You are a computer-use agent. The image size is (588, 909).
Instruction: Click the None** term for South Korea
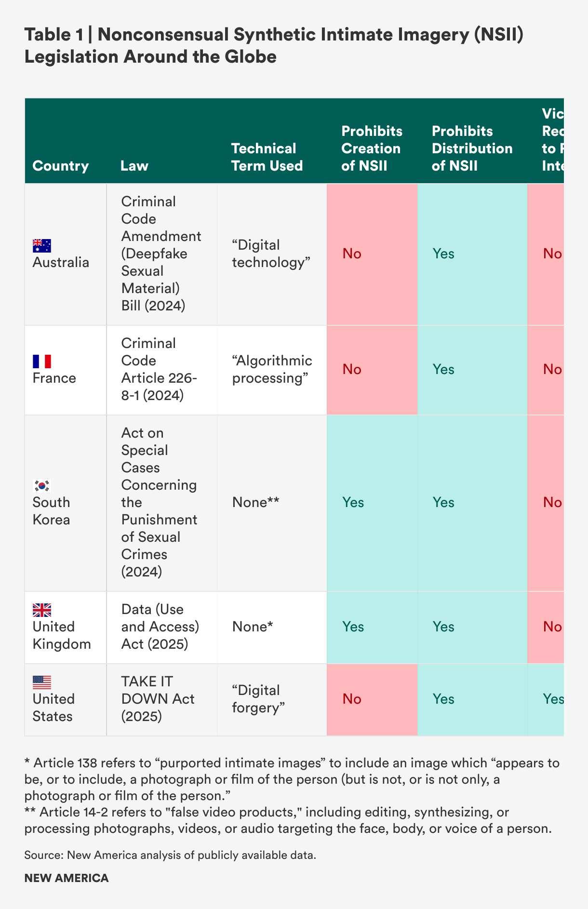coord(255,503)
